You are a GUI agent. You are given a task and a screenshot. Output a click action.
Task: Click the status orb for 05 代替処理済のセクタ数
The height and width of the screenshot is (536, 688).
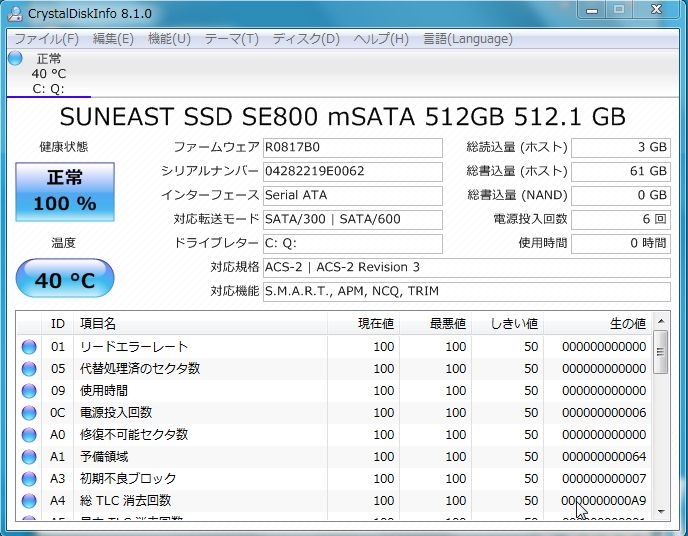click(x=29, y=369)
